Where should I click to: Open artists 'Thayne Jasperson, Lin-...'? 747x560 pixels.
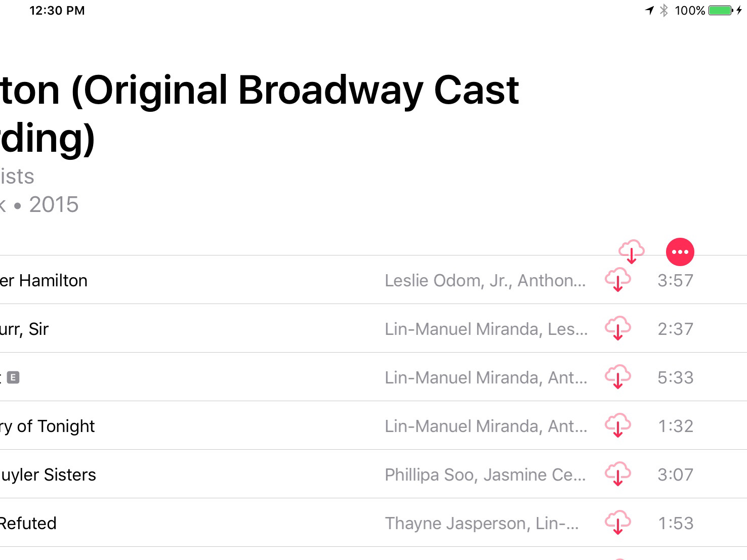click(482, 523)
